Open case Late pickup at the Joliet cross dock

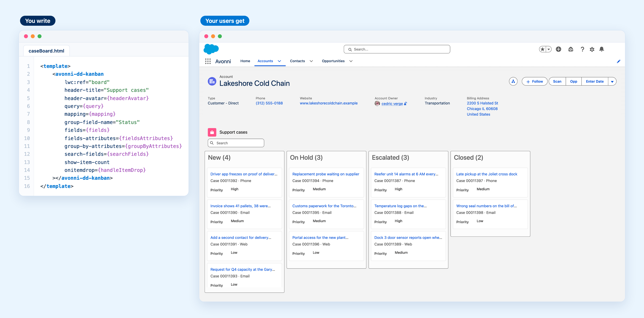pyautogui.click(x=487, y=174)
